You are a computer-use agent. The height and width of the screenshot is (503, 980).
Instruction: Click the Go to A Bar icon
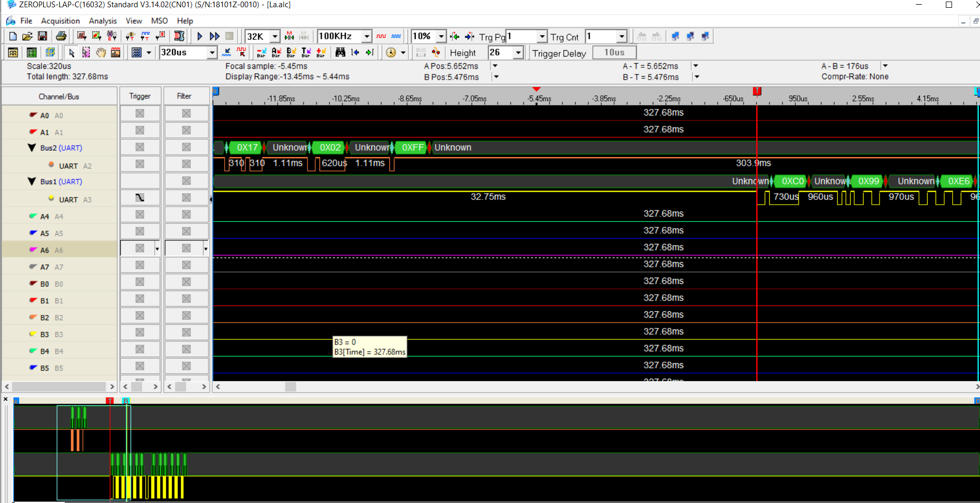[276, 52]
